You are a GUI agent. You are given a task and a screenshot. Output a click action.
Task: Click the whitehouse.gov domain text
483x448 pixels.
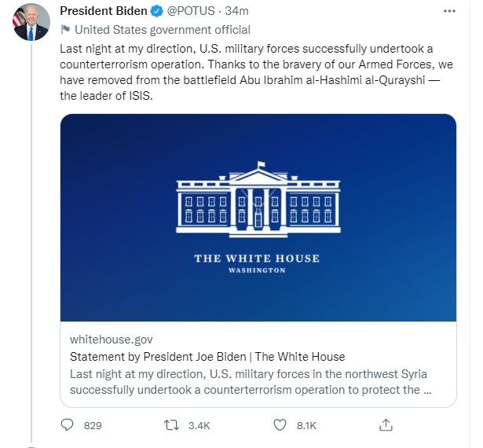coord(112,340)
